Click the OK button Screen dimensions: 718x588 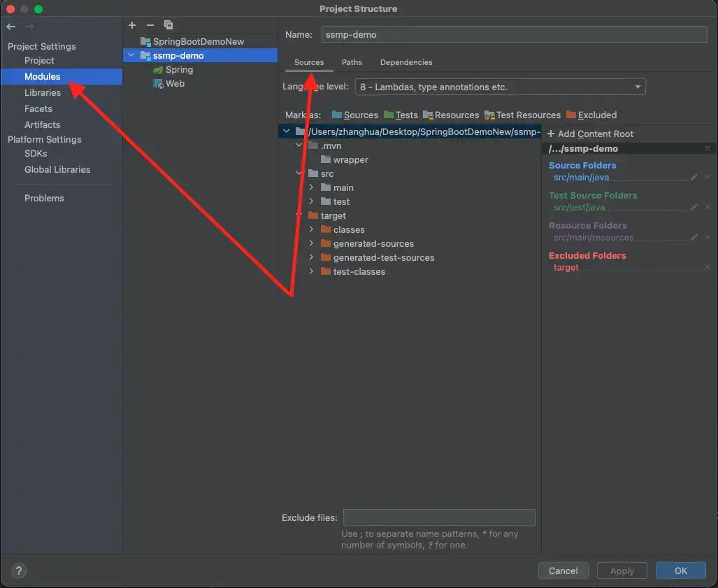pos(680,571)
